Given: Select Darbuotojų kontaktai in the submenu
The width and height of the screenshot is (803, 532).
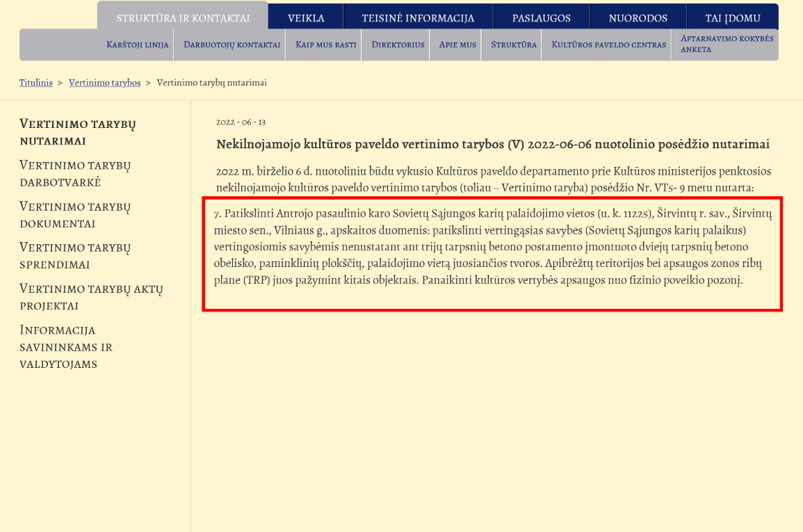Looking at the screenshot, I should tap(232, 45).
